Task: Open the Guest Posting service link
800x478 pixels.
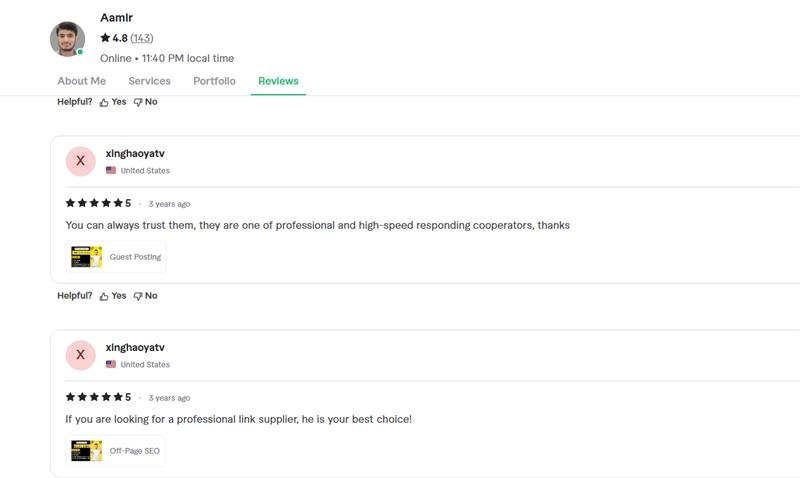Action: click(x=135, y=257)
